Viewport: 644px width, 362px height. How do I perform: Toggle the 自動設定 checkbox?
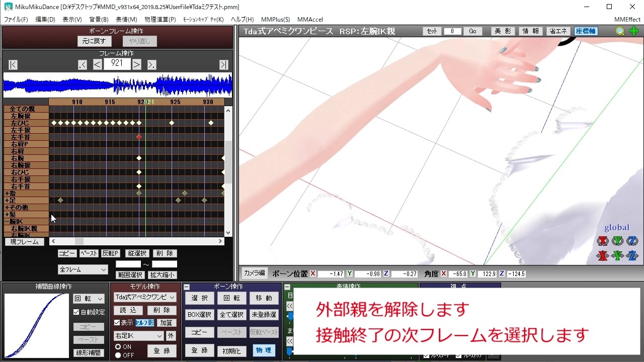tap(76, 312)
